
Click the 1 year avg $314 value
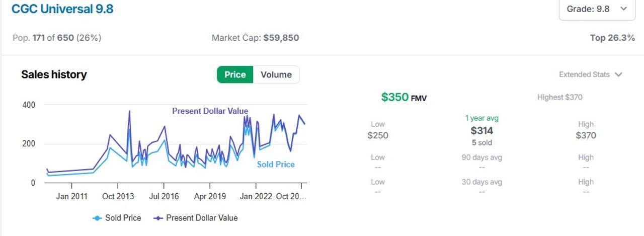click(x=481, y=131)
